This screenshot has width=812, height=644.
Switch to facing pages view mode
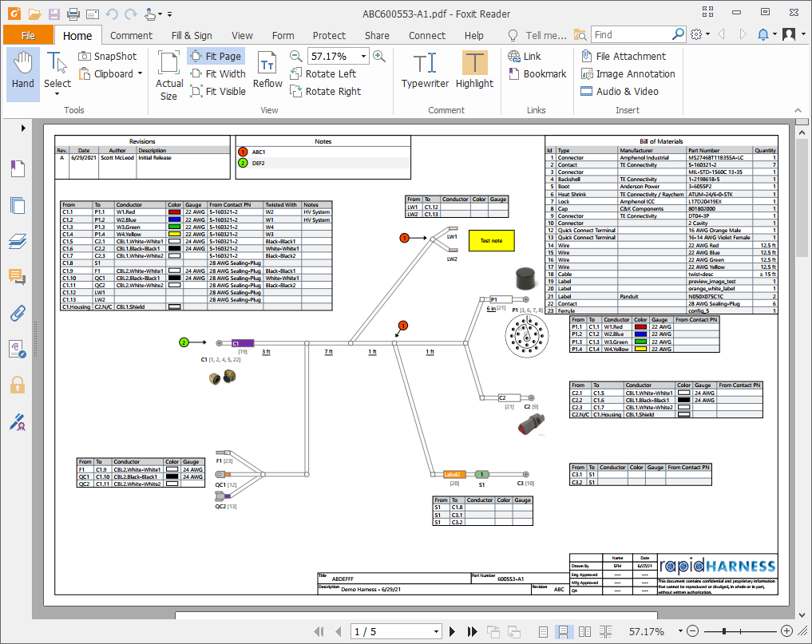(584, 631)
